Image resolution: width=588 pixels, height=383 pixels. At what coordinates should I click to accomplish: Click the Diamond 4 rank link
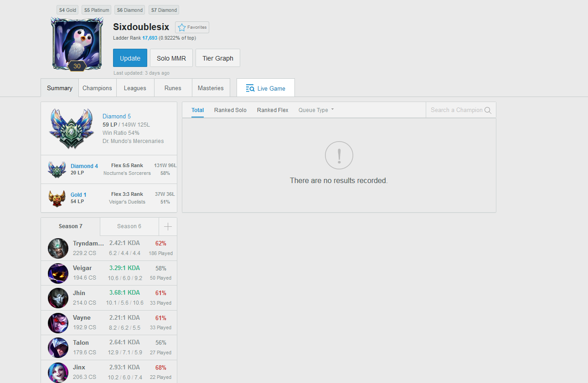pyautogui.click(x=84, y=166)
